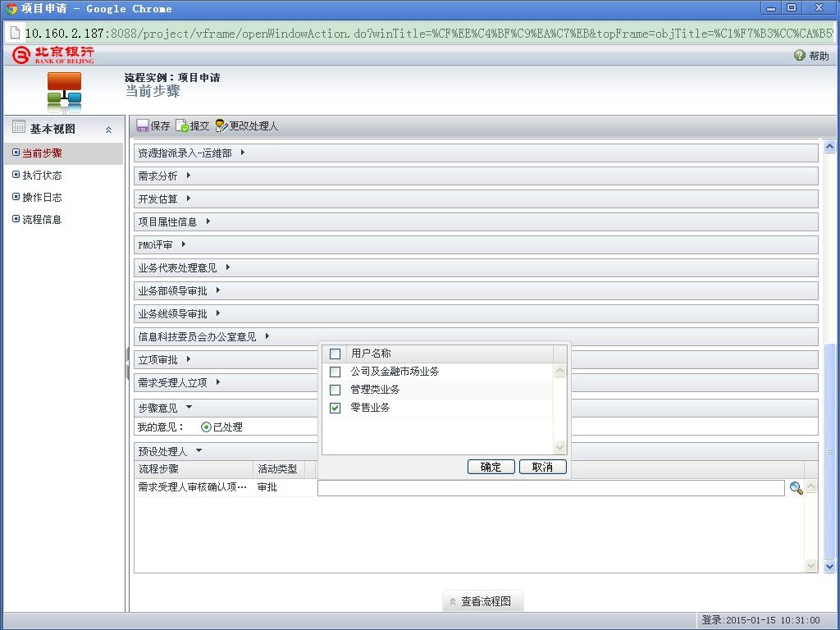
Task: Maximize the Chrome window
Action: pos(792,8)
